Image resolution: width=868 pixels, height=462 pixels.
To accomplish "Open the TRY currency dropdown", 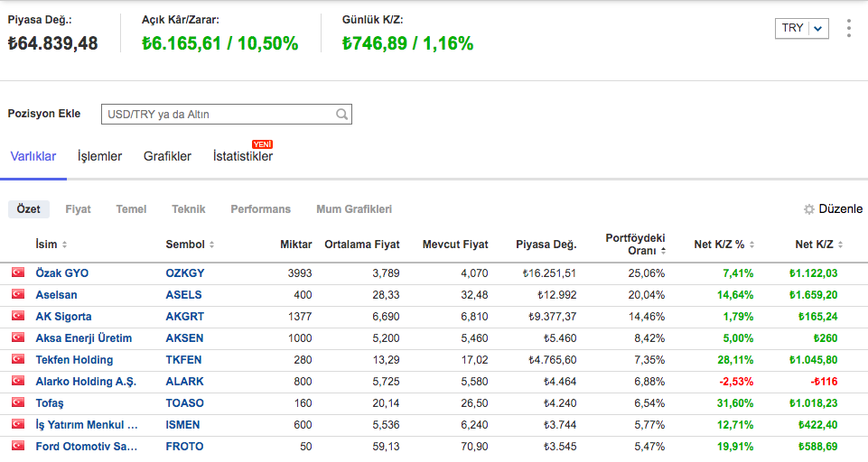I will (801, 28).
